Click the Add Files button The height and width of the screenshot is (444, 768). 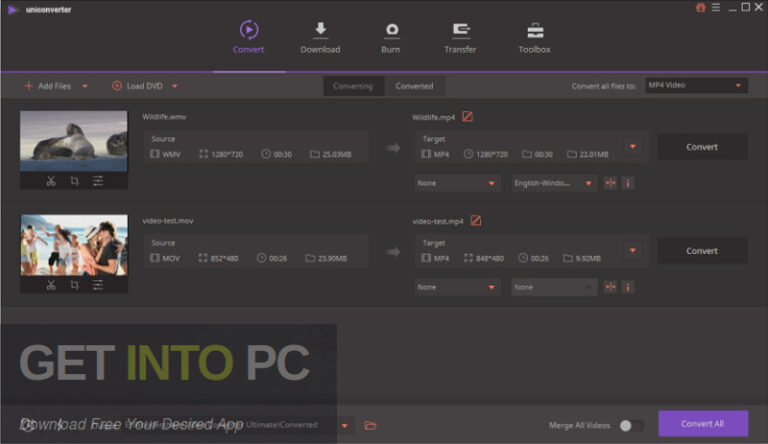48,86
